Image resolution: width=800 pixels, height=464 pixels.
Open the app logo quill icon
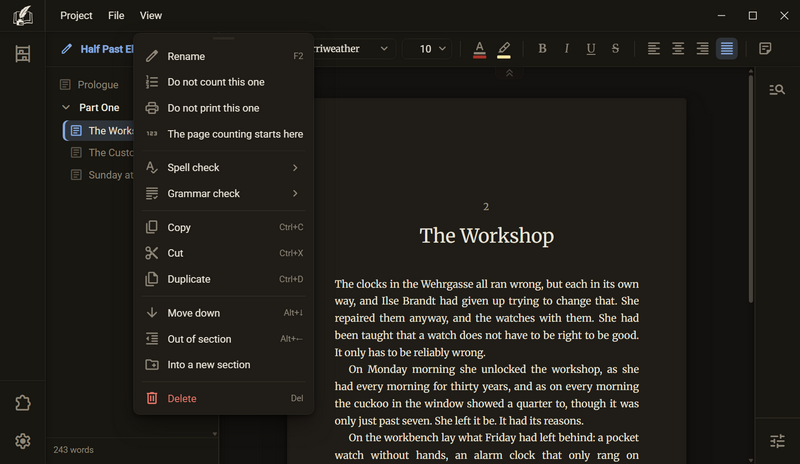(22, 15)
